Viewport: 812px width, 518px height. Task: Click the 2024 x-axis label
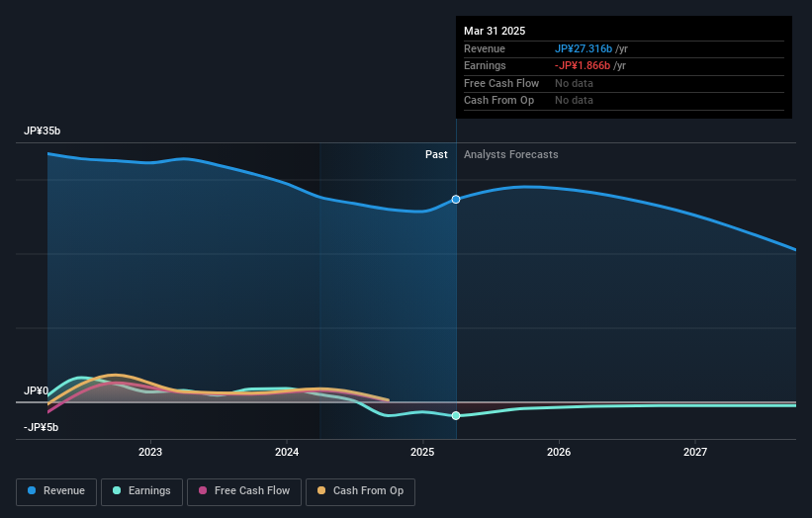tap(287, 452)
